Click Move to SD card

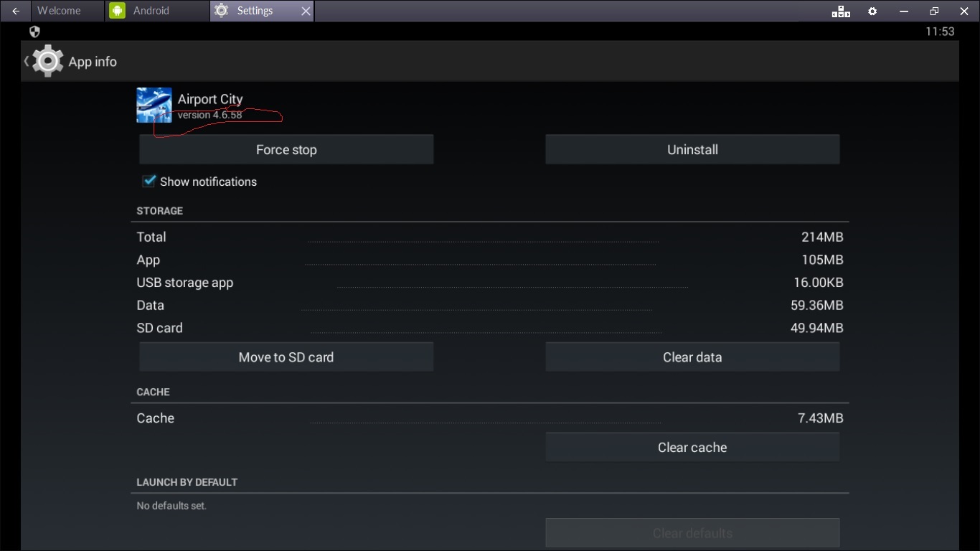click(286, 357)
